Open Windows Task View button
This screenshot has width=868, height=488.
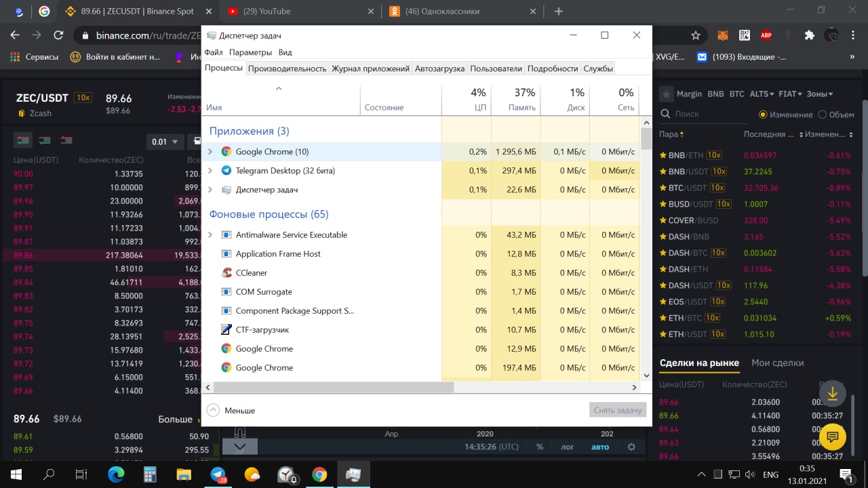(81, 474)
